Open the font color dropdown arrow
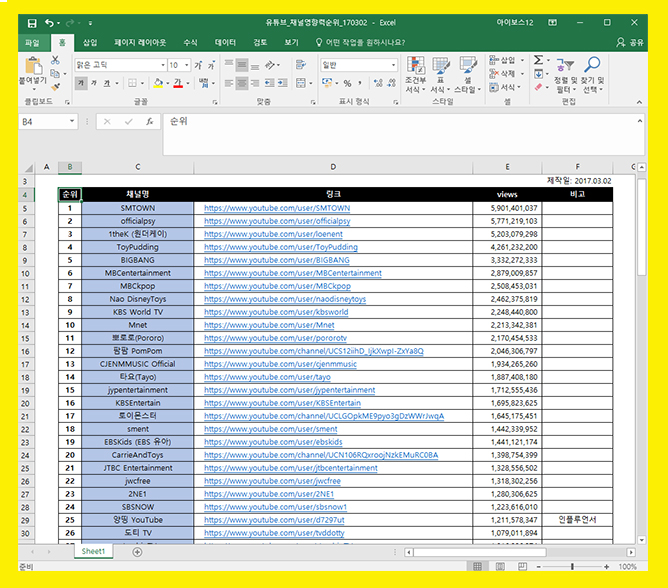This screenshot has height=588, width=668. point(188,83)
